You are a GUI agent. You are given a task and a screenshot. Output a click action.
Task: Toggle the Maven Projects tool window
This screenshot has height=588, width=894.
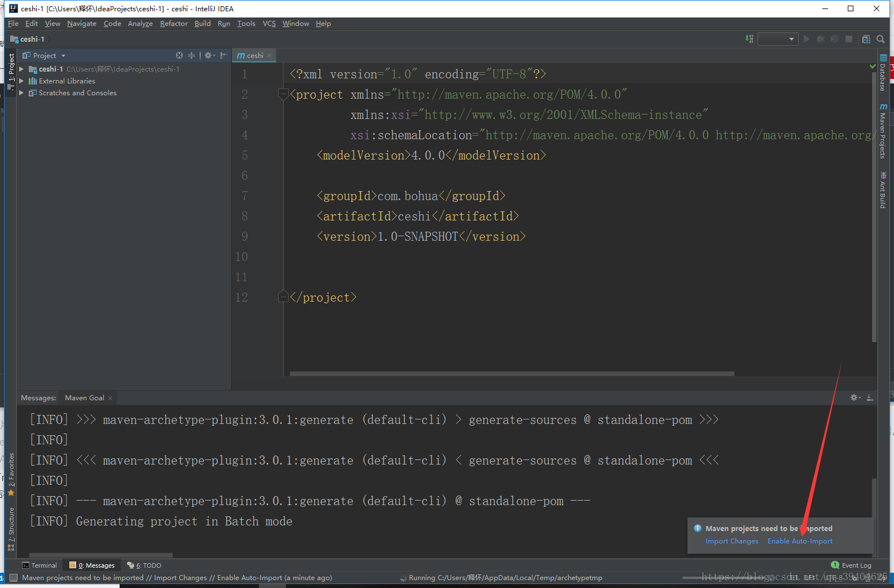click(x=883, y=131)
